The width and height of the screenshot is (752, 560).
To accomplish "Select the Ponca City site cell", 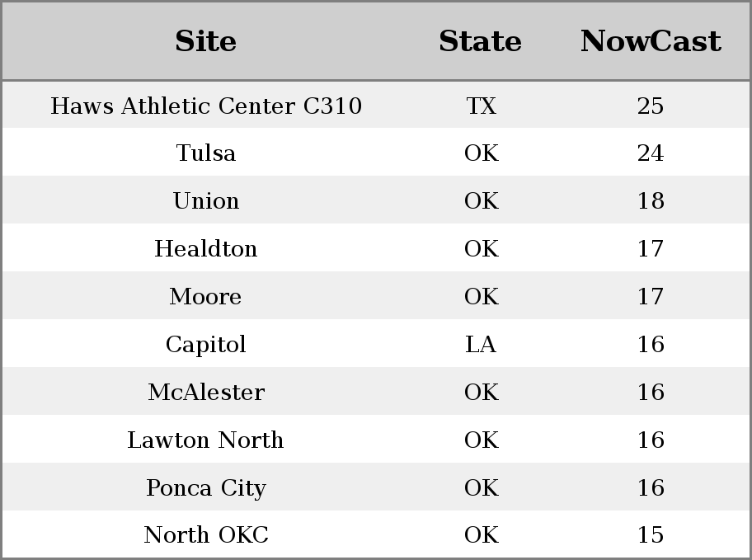I will (206, 488).
